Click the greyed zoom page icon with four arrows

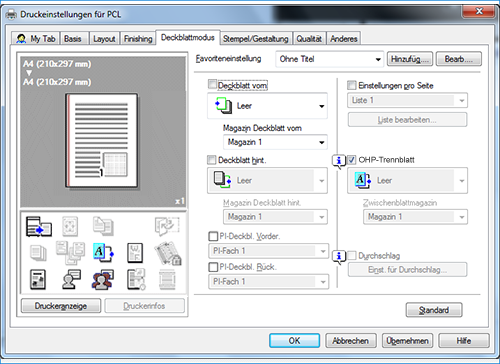(x=70, y=226)
